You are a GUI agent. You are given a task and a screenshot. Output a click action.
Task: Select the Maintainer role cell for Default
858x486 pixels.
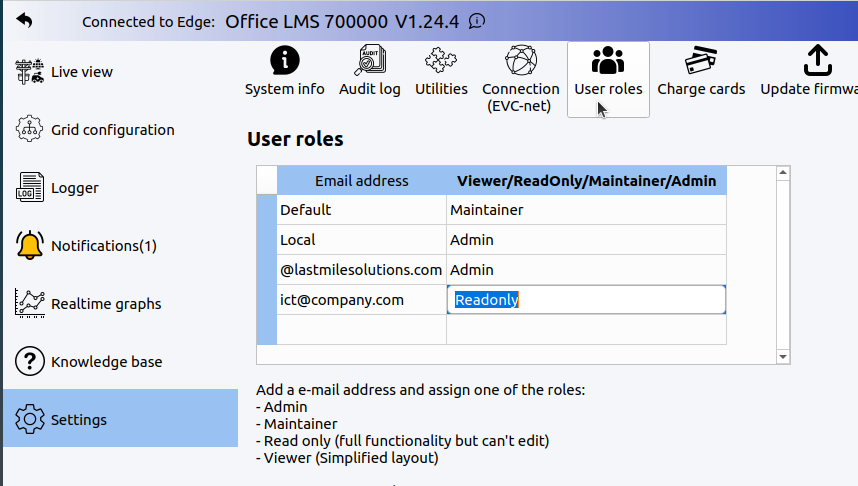click(587, 210)
